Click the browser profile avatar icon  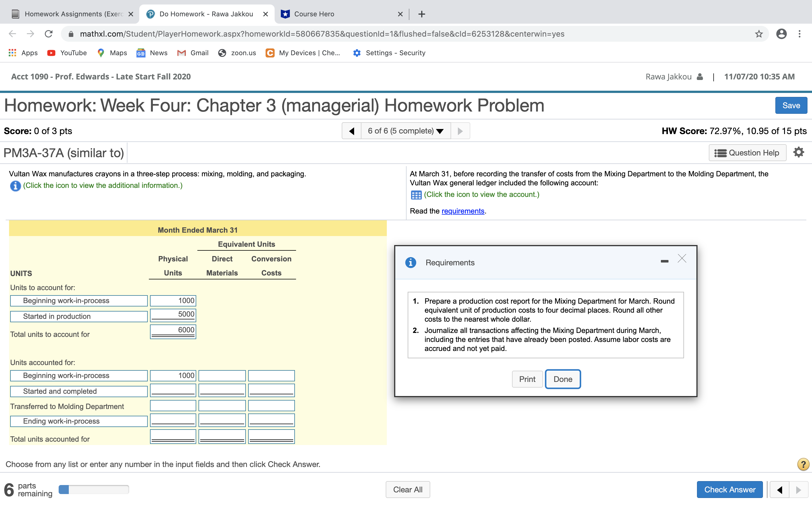pos(782,34)
